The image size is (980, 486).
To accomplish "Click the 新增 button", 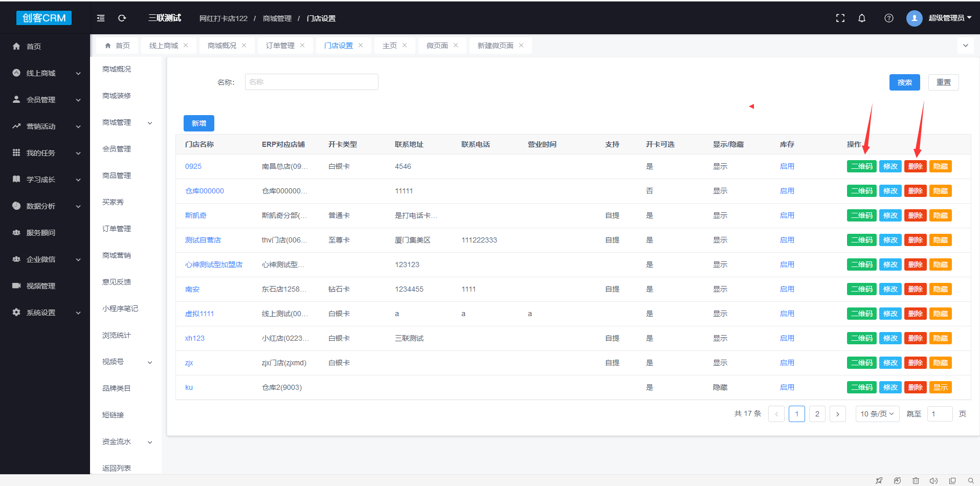I will (198, 123).
